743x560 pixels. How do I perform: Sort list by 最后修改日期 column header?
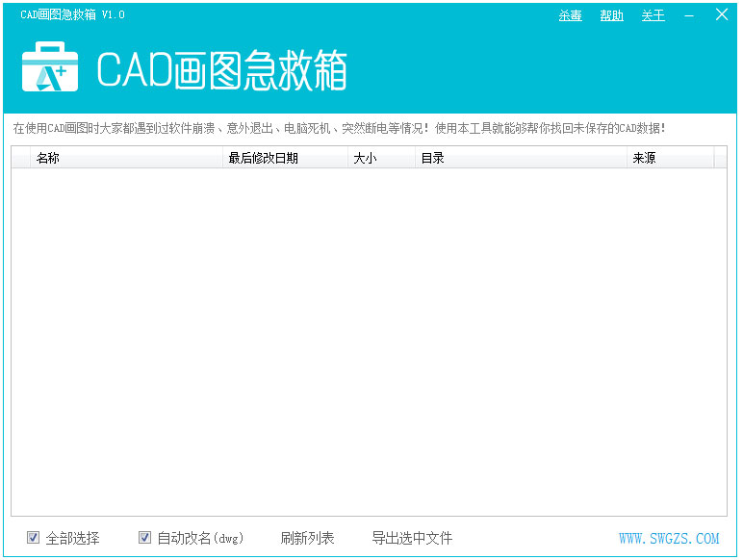click(x=285, y=158)
